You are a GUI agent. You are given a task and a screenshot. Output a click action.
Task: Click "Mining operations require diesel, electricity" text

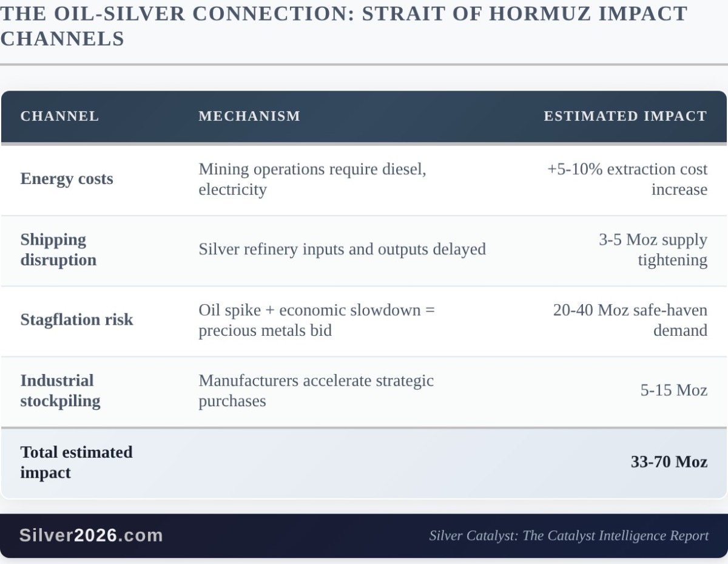point(312,179)
